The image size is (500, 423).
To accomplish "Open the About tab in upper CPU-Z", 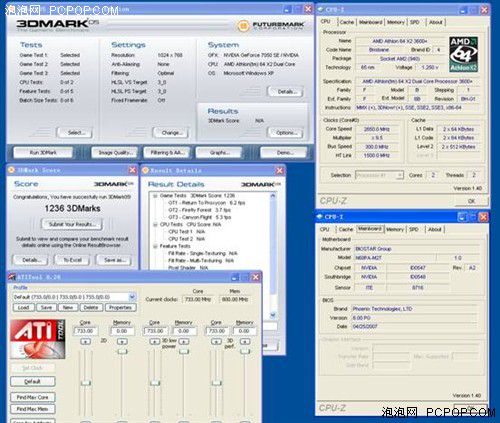I will click(436, 22).
